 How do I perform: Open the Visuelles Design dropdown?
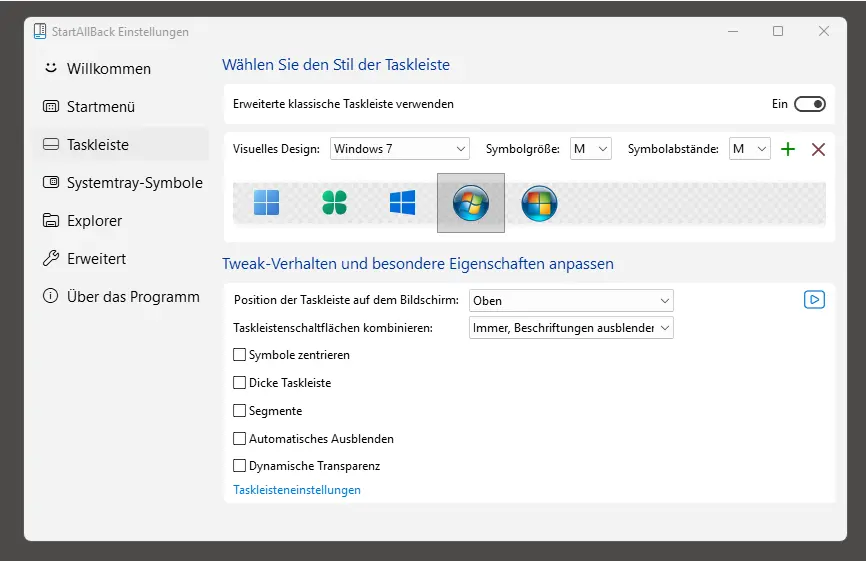[399, 149]
